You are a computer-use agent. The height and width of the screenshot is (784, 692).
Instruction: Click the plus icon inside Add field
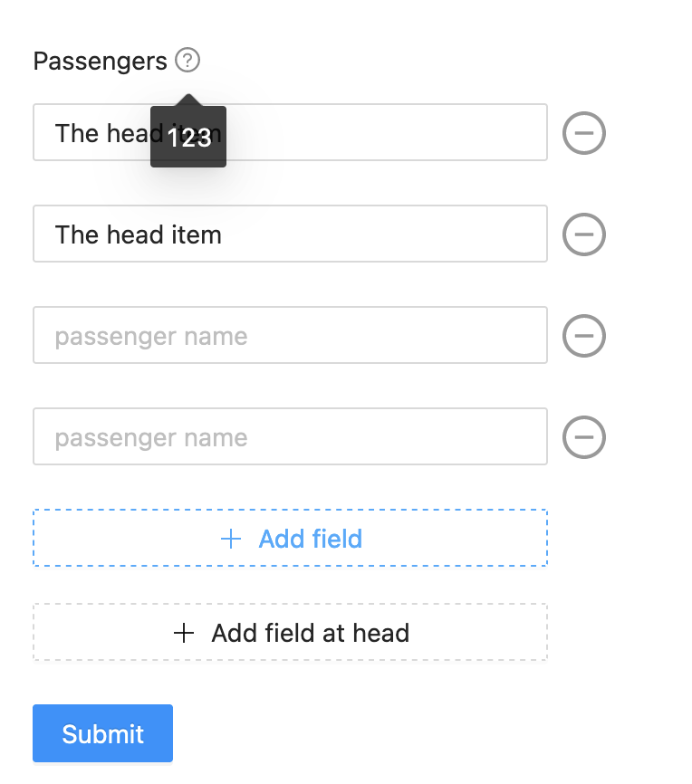[231, 539]
